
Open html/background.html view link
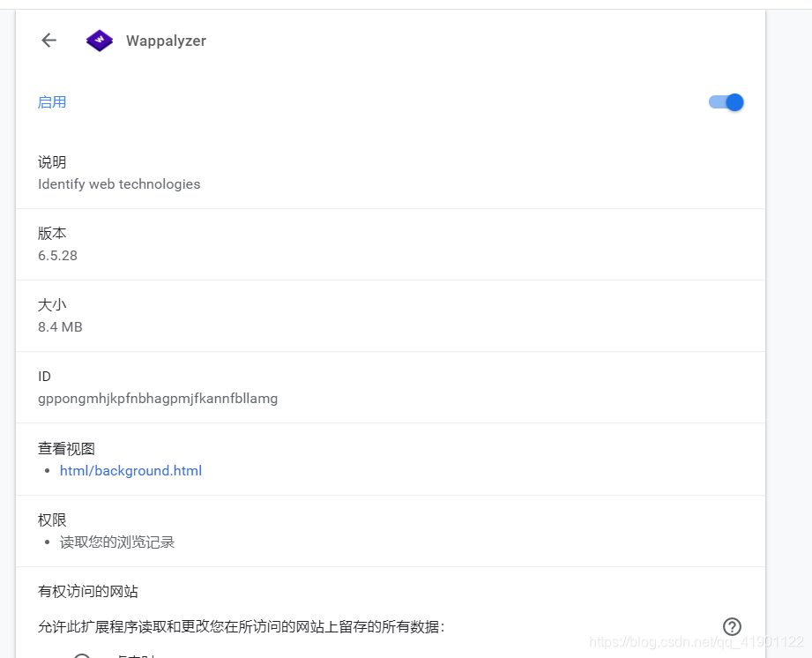click(x=130, y=470)
